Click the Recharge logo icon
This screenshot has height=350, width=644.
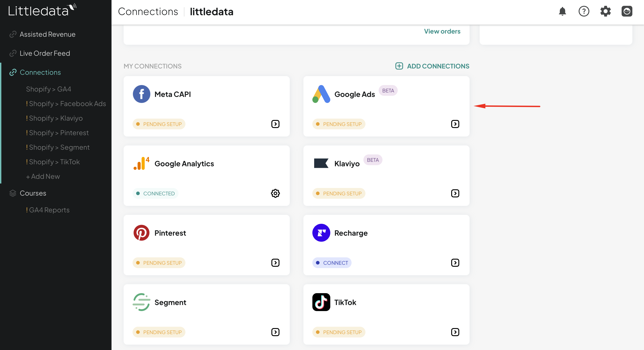321,233
